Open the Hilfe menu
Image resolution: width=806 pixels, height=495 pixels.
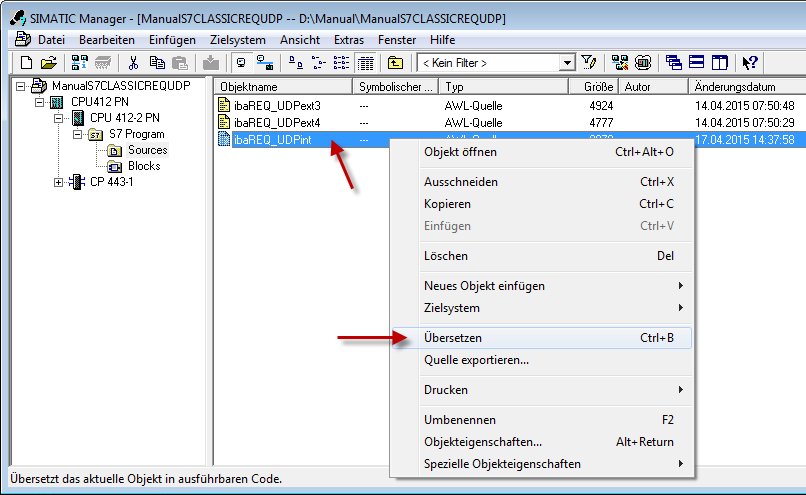click(x=443, y=40)
